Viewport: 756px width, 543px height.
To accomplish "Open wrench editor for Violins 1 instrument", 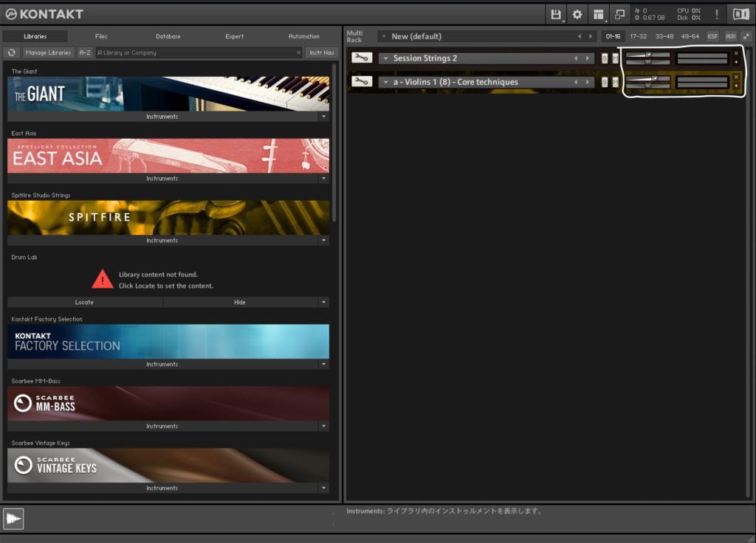I will pyautogui.click(x=361, y=82).
